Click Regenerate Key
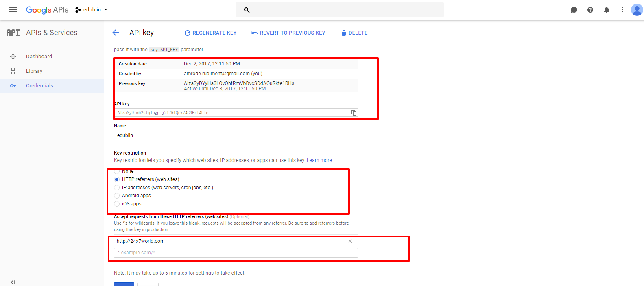The width and height of the screenshot is (644, 286). (x=210, y=33)
